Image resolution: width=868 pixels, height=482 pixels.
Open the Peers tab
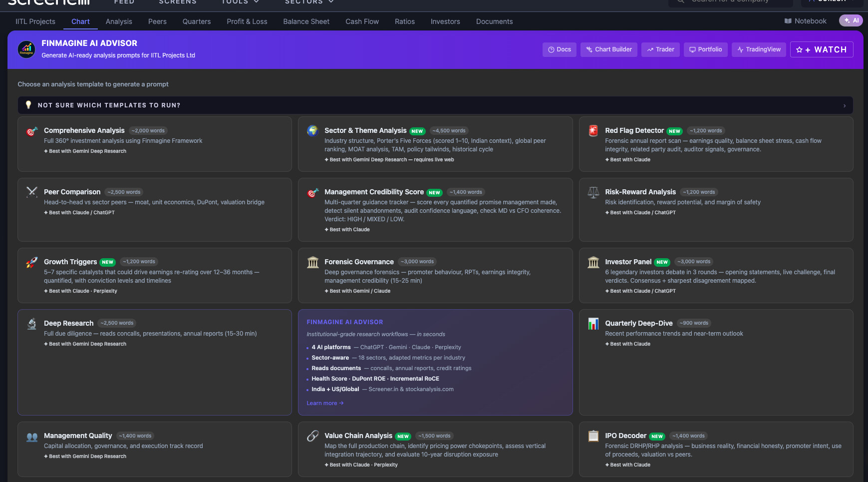157,21
